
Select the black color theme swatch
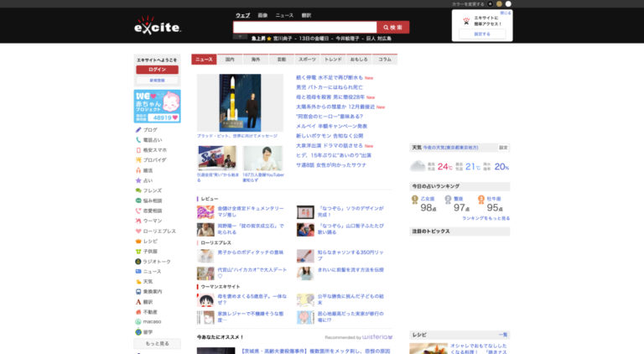pos(489,4)
